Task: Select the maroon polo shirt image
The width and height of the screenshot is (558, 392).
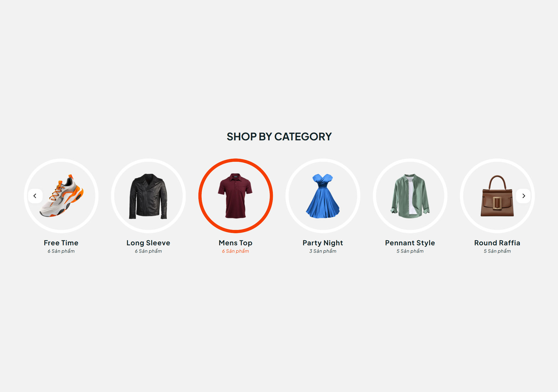Action: (x=236, y=196)
